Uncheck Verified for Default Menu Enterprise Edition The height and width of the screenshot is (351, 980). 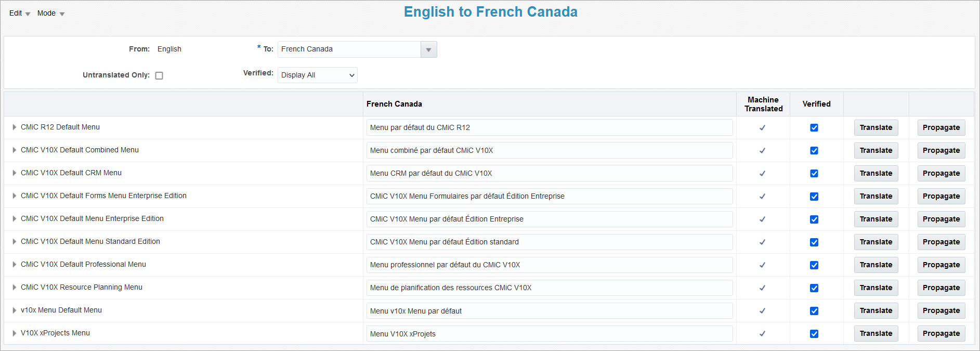click(814, 219)
